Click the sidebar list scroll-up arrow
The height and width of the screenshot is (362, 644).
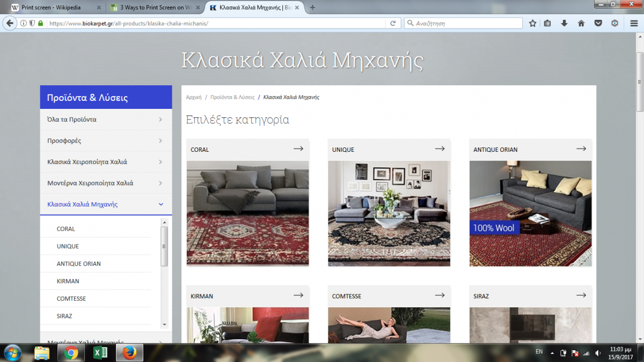(164, 222)
